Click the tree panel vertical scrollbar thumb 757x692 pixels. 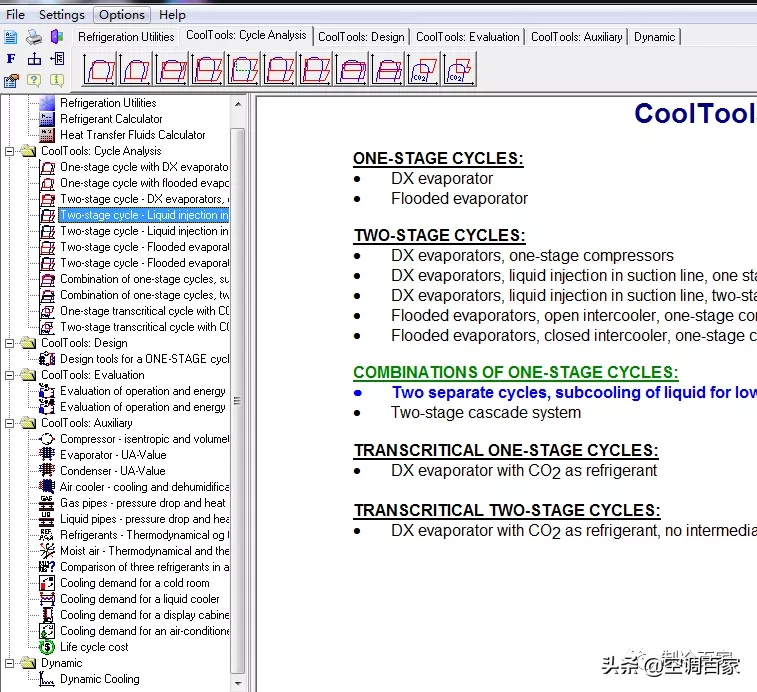(x=238, y=401)
